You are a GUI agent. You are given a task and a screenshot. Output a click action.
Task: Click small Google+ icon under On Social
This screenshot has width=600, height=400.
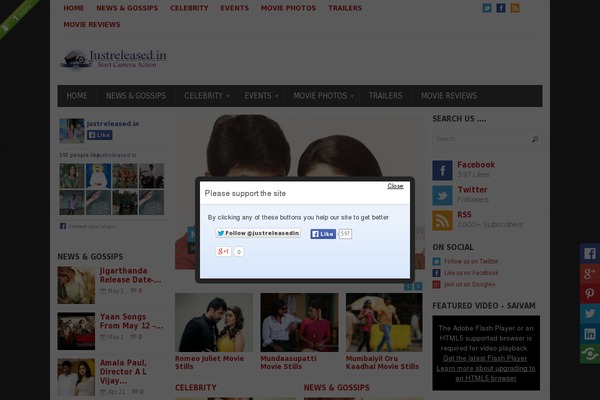(x=436, y=284)
